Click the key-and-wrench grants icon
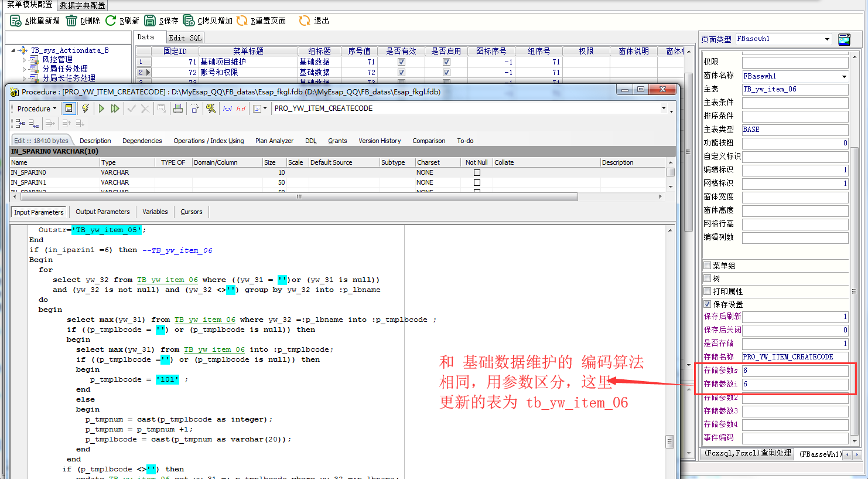 (211, 108)
